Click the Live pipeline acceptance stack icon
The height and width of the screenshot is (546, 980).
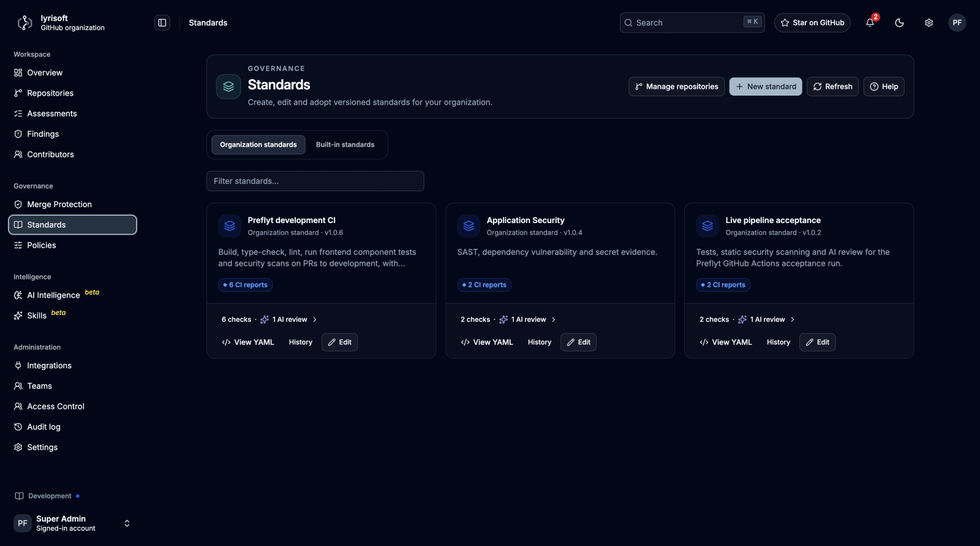pyautogui.click(x=707, y=226)
